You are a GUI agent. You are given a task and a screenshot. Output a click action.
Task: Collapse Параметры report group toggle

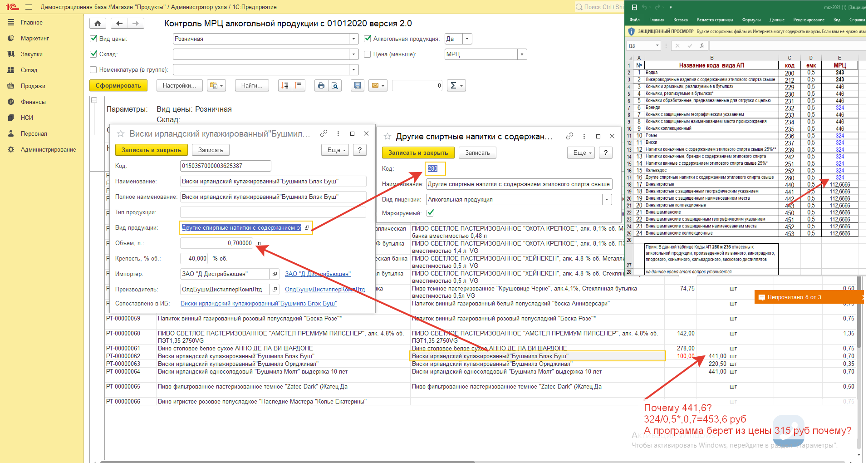pos(94,100)
